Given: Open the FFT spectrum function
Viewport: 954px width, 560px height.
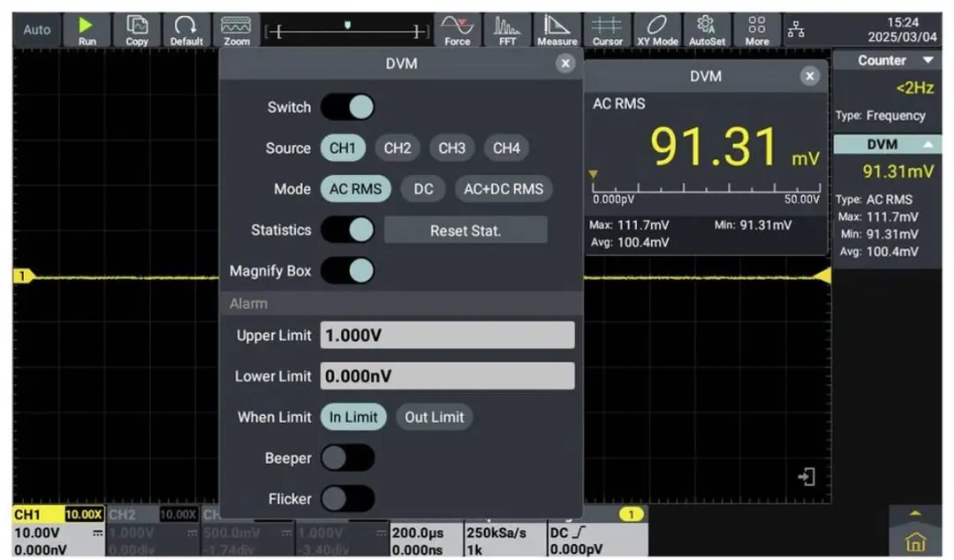Looking at the screenshot, I should click(507, 30).
